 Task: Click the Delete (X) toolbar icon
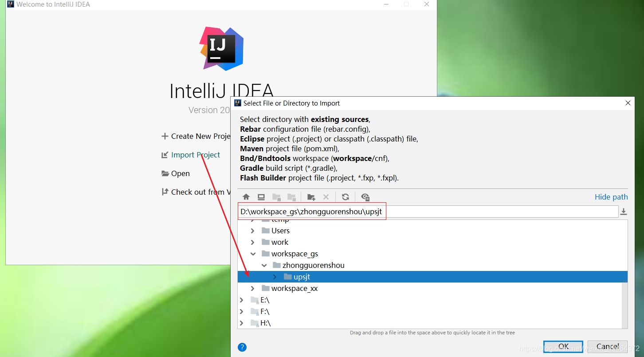326,197
